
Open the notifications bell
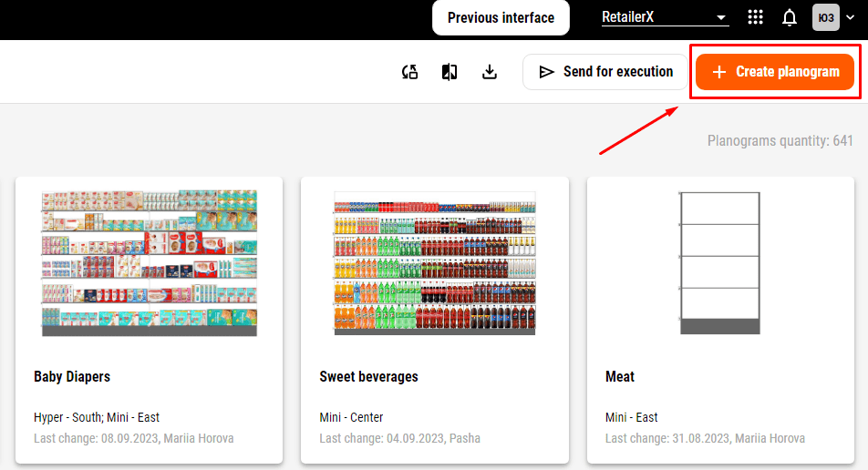click(790, 17)
